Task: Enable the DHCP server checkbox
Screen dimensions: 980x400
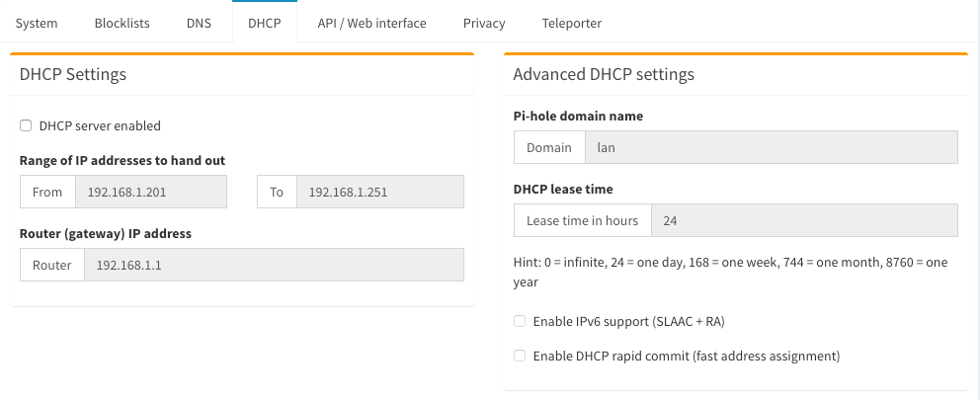Action: click(26, 125)
